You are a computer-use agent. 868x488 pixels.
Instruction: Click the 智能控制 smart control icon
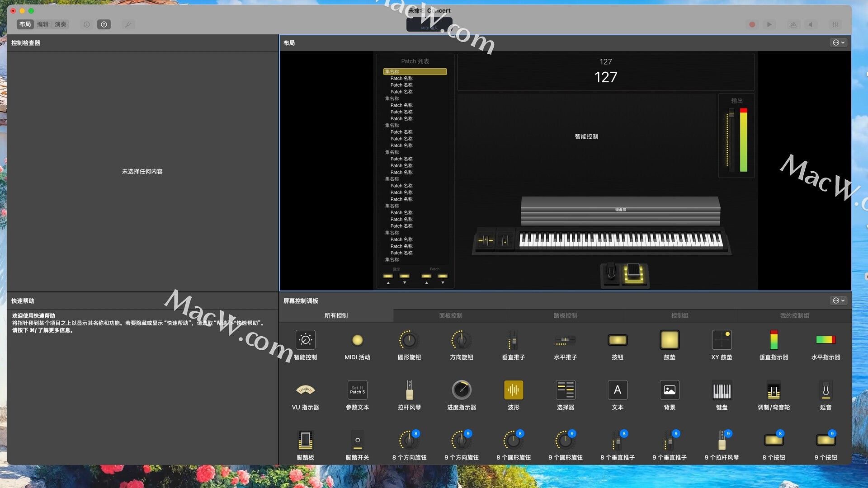tap(305, 340)
